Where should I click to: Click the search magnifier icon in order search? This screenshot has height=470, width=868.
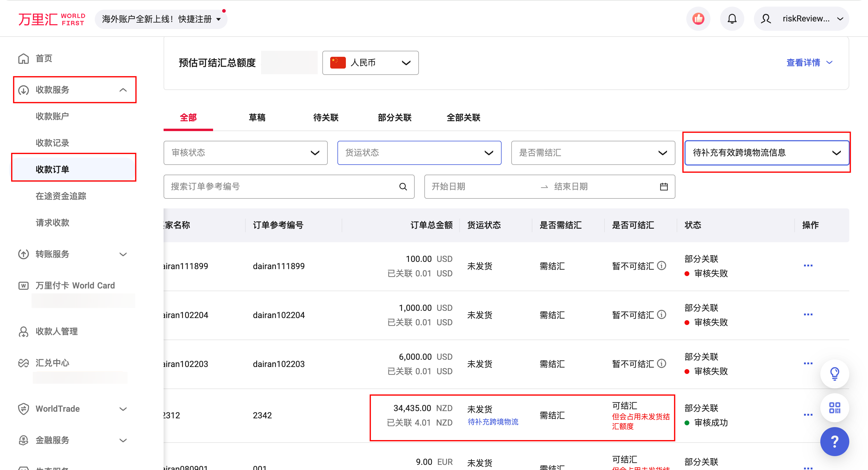click(403, 186)
